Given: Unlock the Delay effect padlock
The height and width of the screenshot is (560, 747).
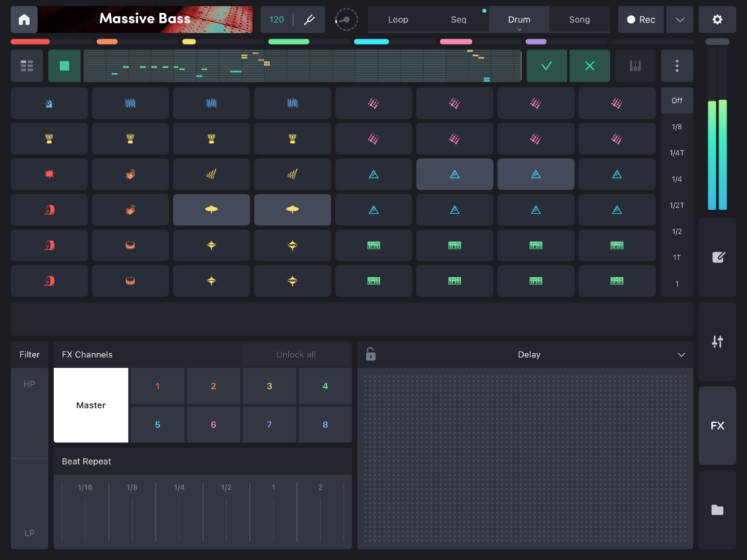Looking at the screenshot, I should click(370, 354).
